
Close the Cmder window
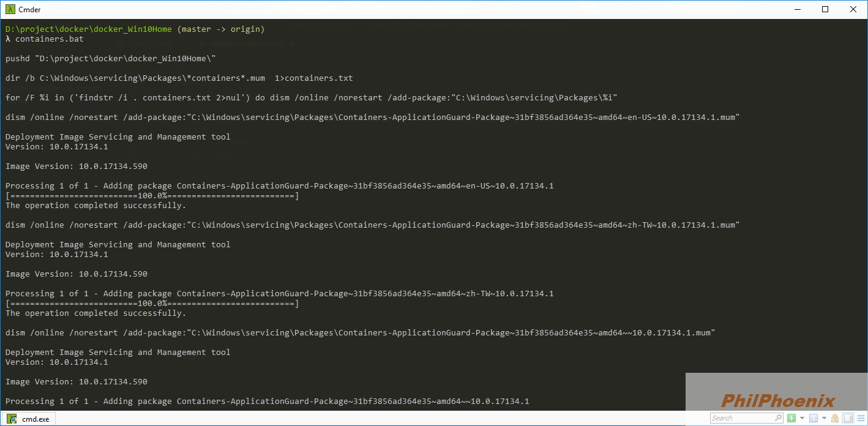click(853, 9)
